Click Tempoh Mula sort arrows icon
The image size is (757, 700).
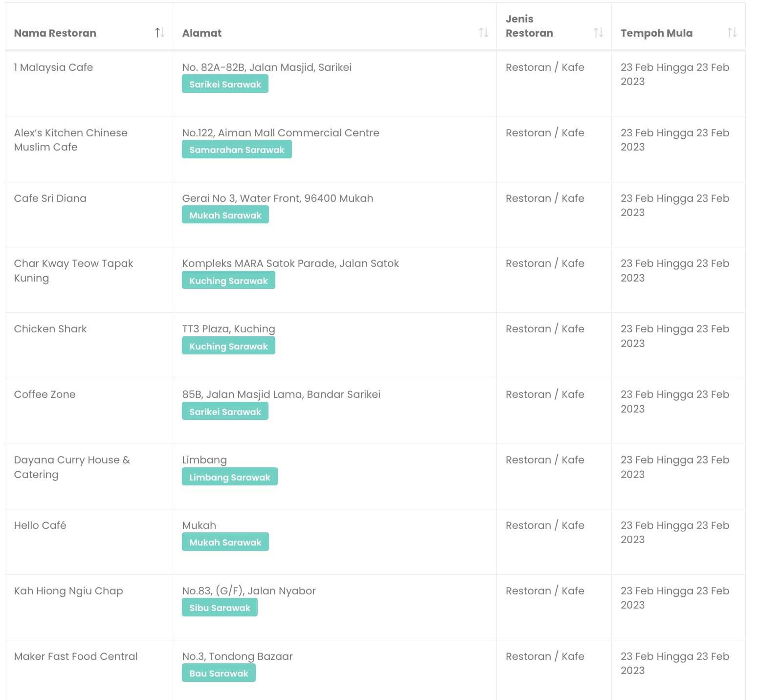pyautogui.click(x=732, y=33)
